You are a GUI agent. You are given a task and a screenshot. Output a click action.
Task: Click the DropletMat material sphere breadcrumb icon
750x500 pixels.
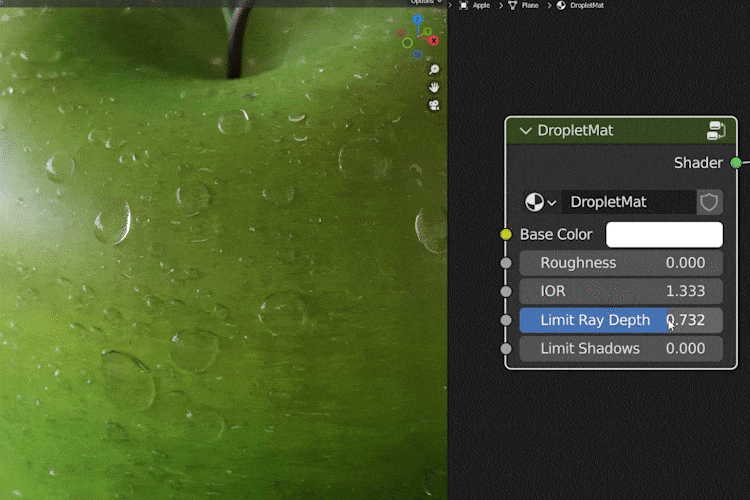(x=561, y=5)
